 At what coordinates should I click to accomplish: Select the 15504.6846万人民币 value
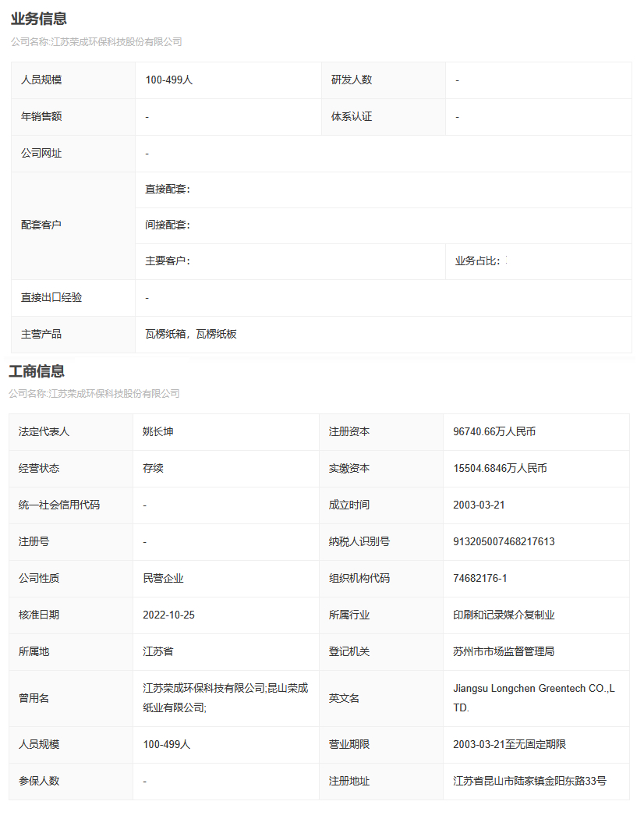500,468
